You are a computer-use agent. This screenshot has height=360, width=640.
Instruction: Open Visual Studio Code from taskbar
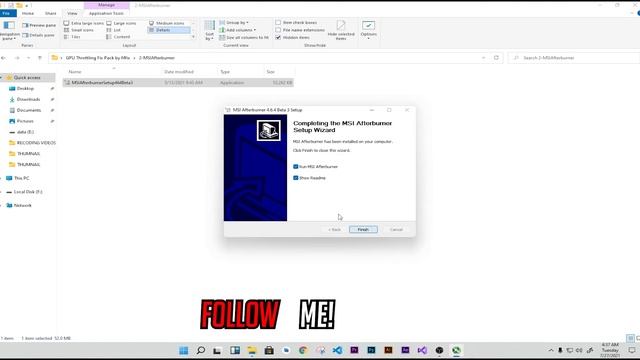pos(337,350)
